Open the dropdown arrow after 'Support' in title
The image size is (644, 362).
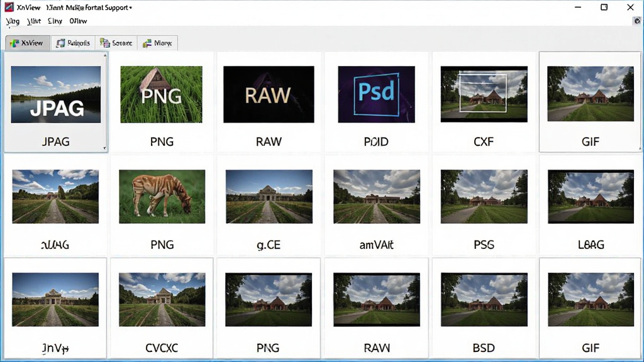pos(131,8)
